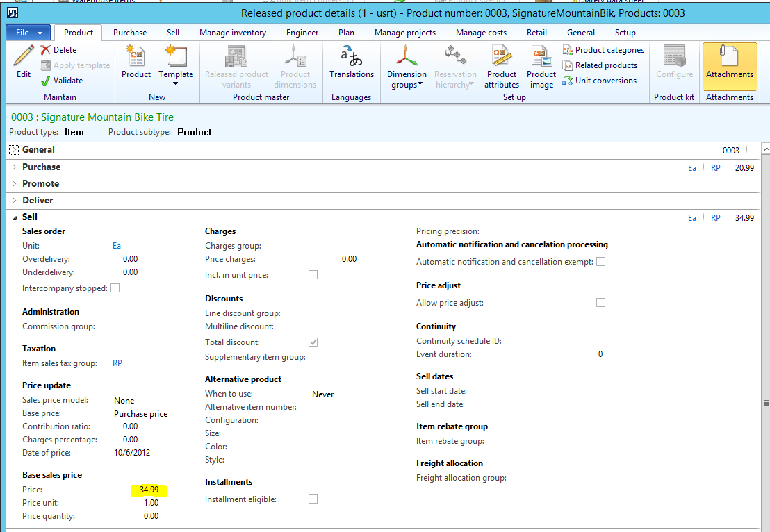
Task: Enable Incl. in unit price checkbox
Action: [x=313, y=275]
